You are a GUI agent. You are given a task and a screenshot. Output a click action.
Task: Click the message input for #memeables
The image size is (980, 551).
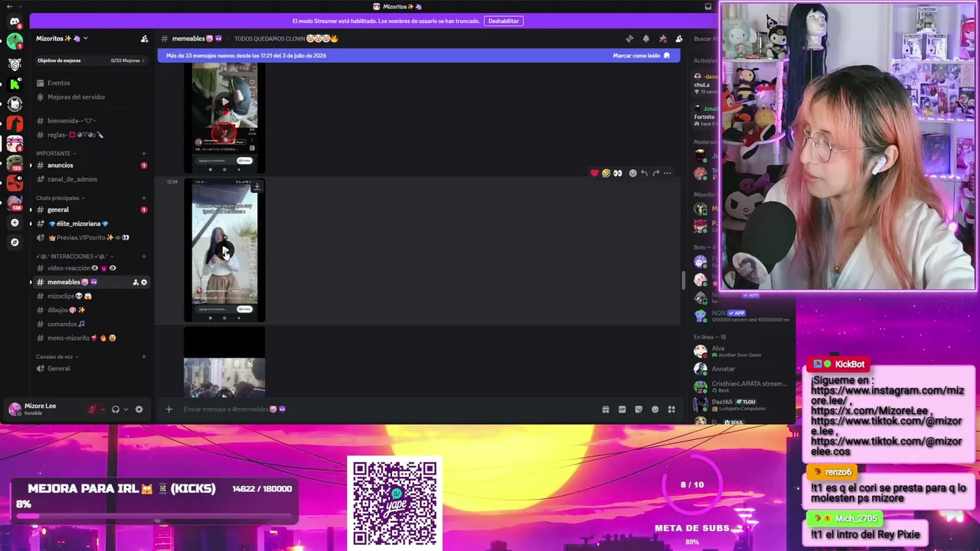coord(387,409)
